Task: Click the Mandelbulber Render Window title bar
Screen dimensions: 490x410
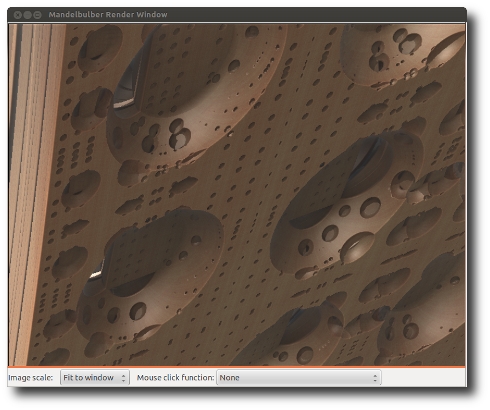Action: pos(108,15)
